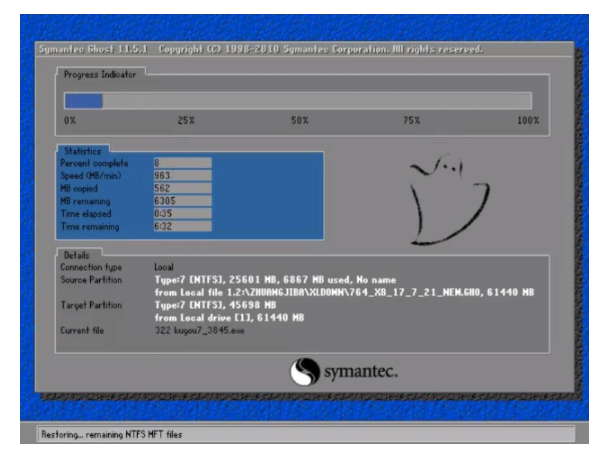613x452 pixels.
Task: Click the MB remaining label
Action: pos(85,201)
